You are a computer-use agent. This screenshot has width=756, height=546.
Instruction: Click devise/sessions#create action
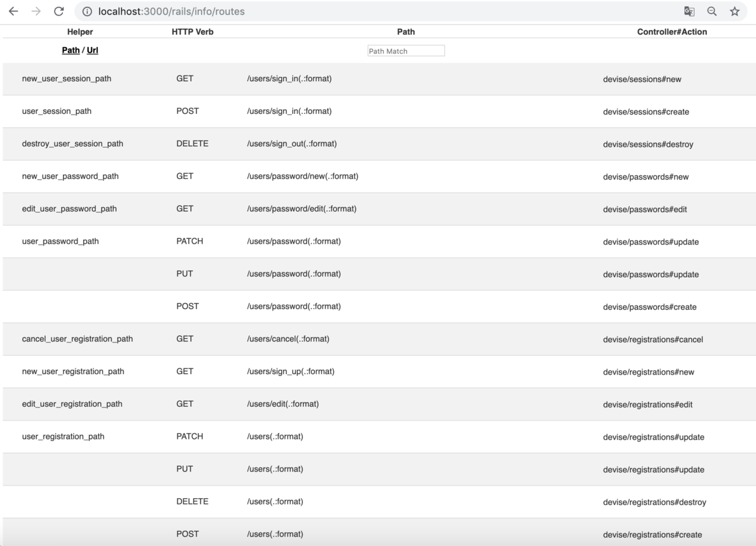(x=646, y=112)
